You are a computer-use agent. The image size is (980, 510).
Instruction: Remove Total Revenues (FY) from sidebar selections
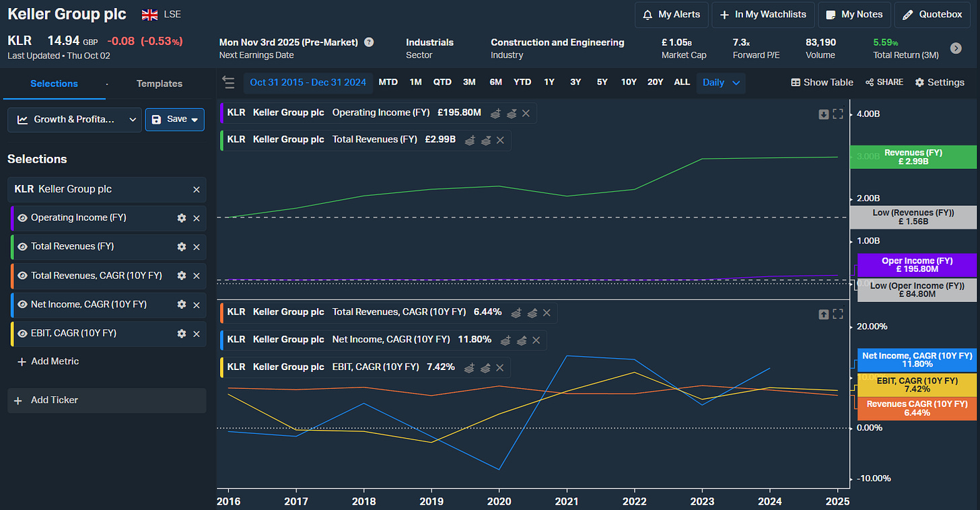(197, 247)
